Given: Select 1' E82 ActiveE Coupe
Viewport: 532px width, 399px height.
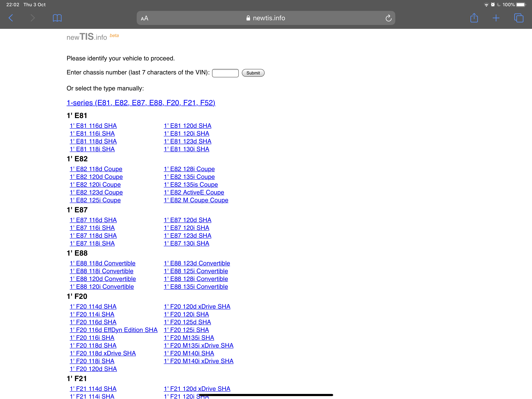Looking at the screenshot, I should click(x=194, y=192).
